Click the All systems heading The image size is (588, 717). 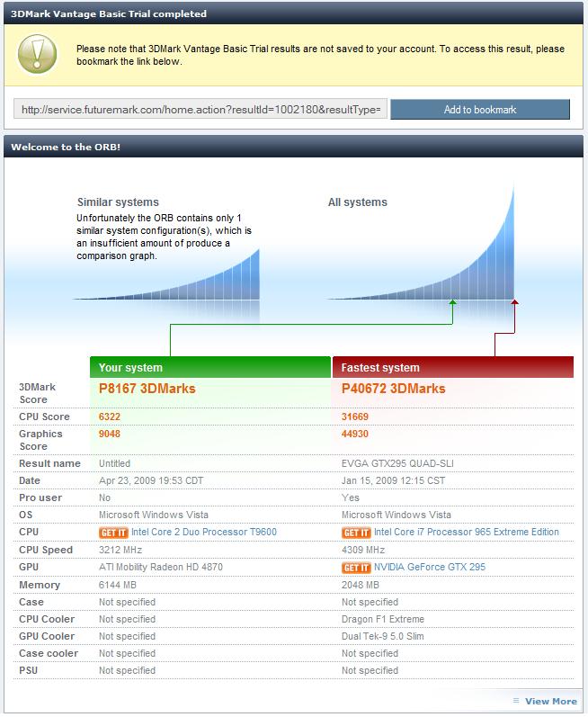[358, 202]
